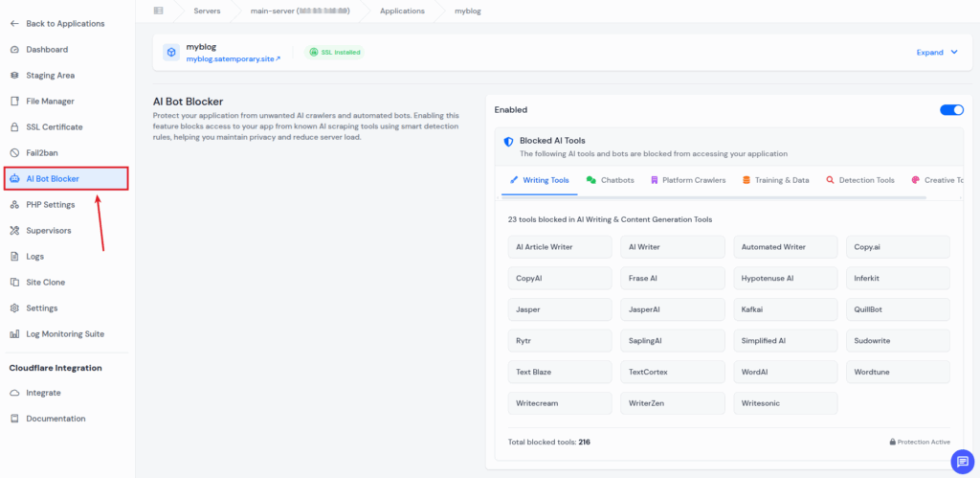Click the sidebar collapse icon in breadcrumb
Image resolution: width=980 pixels, height=478 pixels.
click(158, 11)
